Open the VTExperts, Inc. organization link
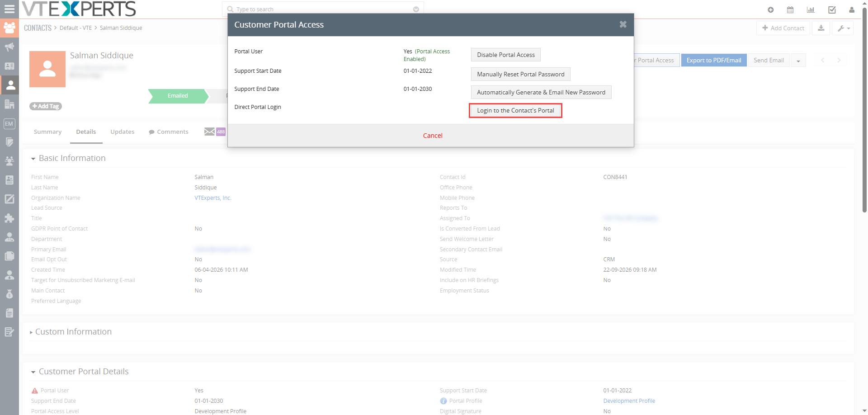This screenshot has width=868, height=415. 213,198
